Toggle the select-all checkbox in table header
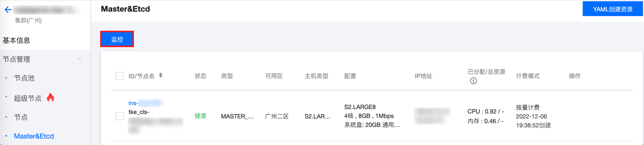 click(120, 76)
